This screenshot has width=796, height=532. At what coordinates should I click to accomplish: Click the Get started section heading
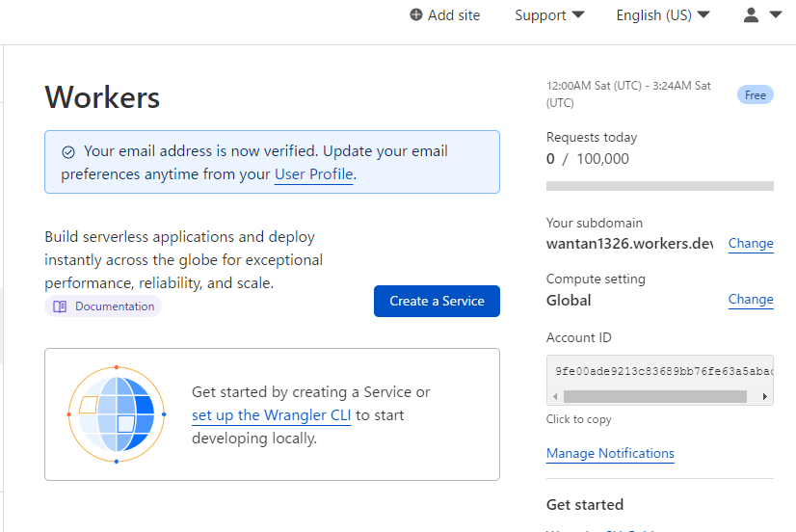(585, 505)
